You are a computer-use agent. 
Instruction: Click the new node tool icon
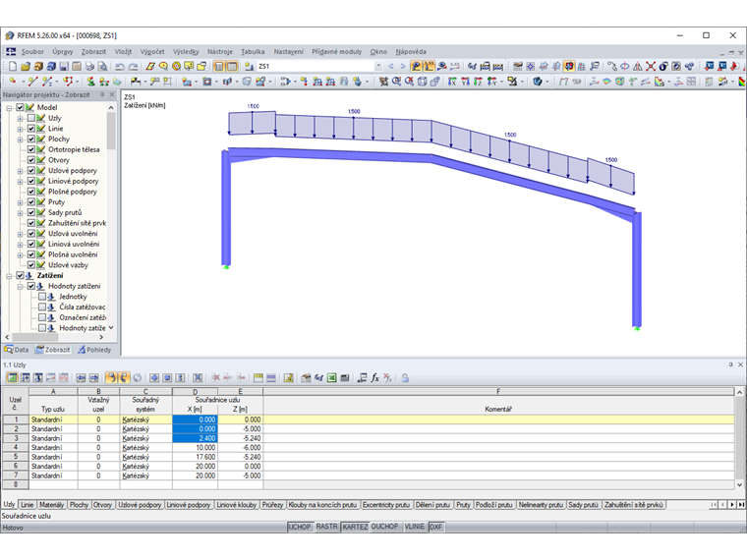(13, 82)
